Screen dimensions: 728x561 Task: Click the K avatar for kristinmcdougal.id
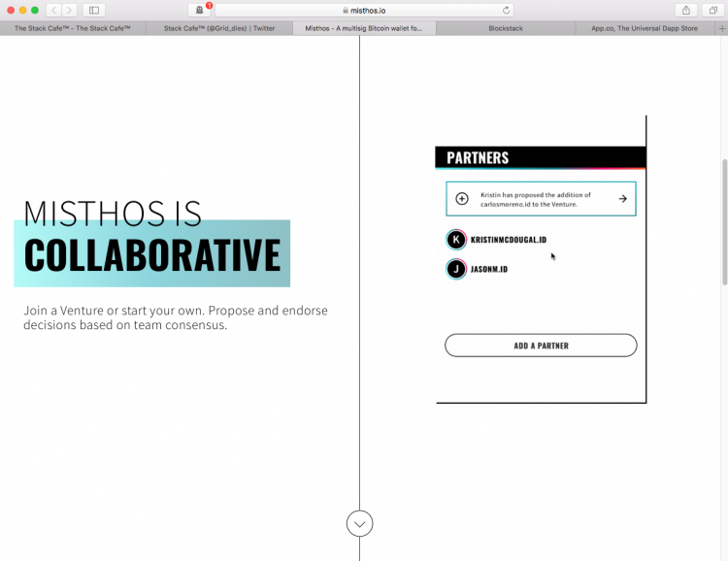(456, 240)
